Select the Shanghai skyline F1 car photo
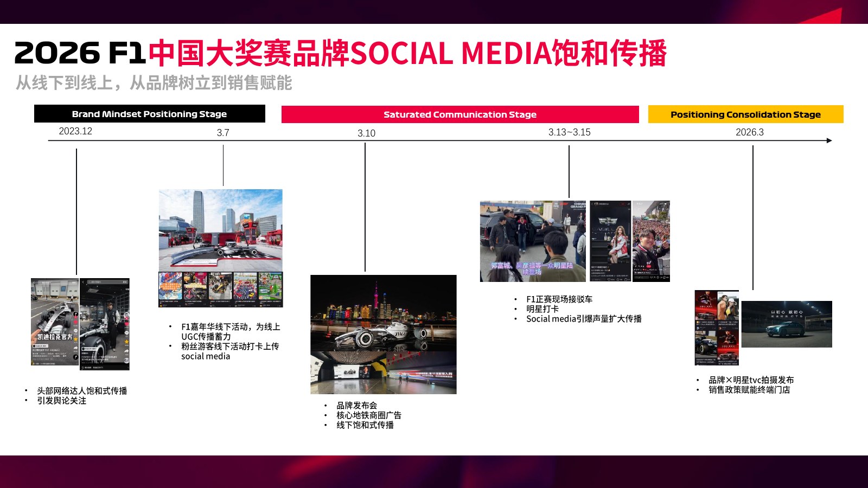This screenshot has width=868, height=488. coord(384,313)
